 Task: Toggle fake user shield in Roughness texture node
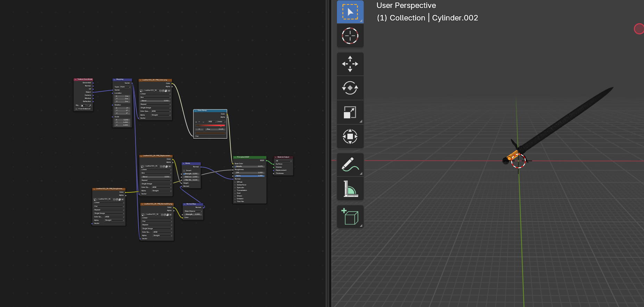pyautogui.click(x=114, y=199)
